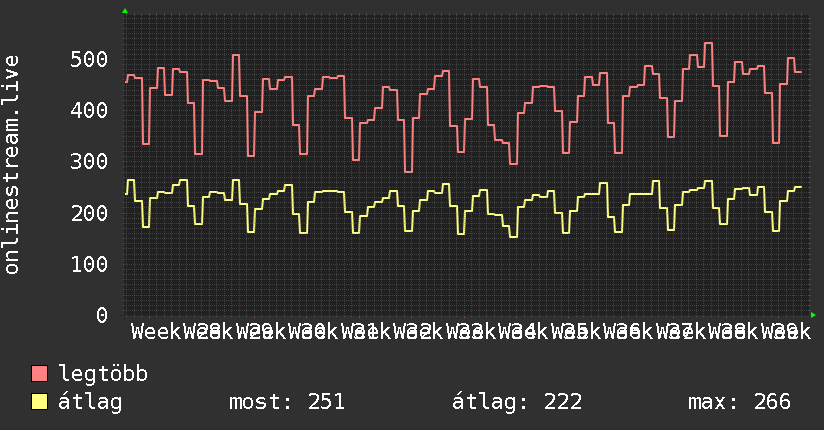824x430 pixels.
Task: Click the 200 y-axis label
Action: coord(89,213)
